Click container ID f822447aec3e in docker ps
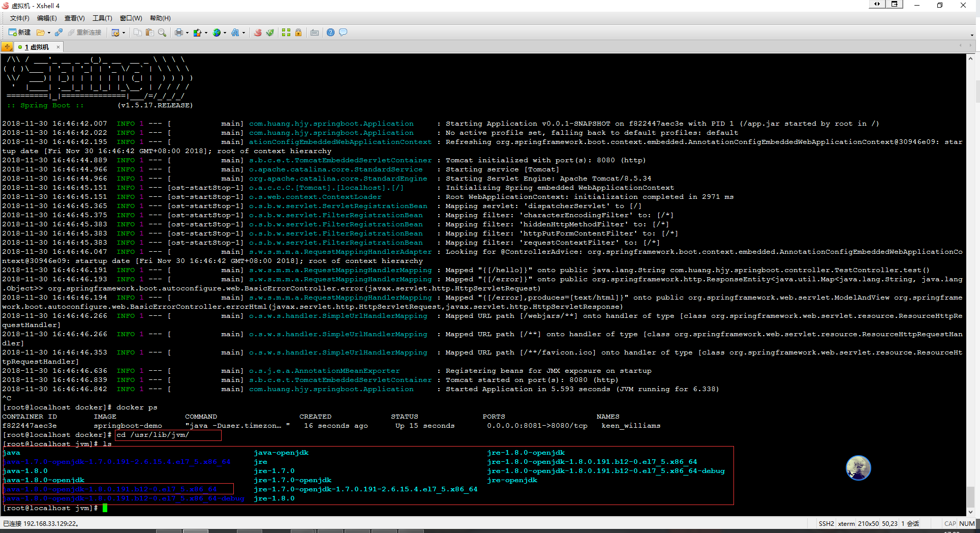 (x=29, y=426)
